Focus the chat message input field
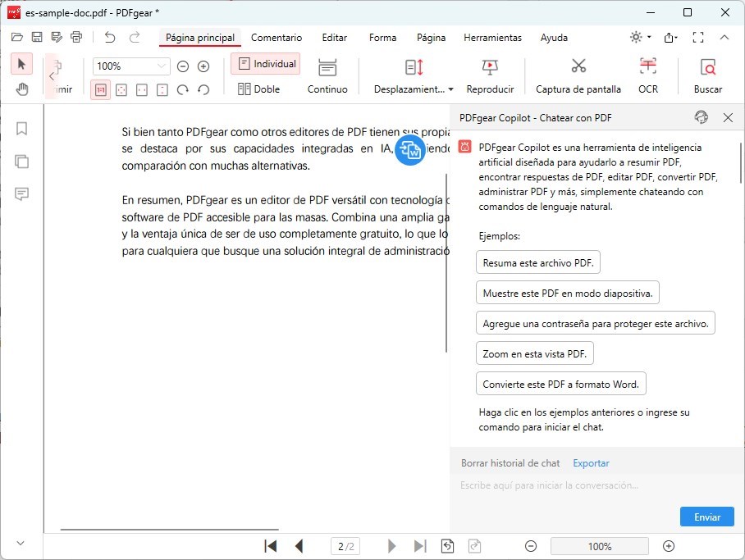Image resolution: width=745 pixels, height=560 pixels. pos(596,485)
